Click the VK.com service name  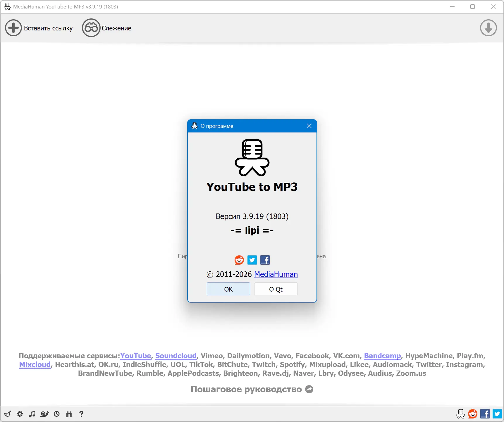pyautogui.click(x=346, y=356)
